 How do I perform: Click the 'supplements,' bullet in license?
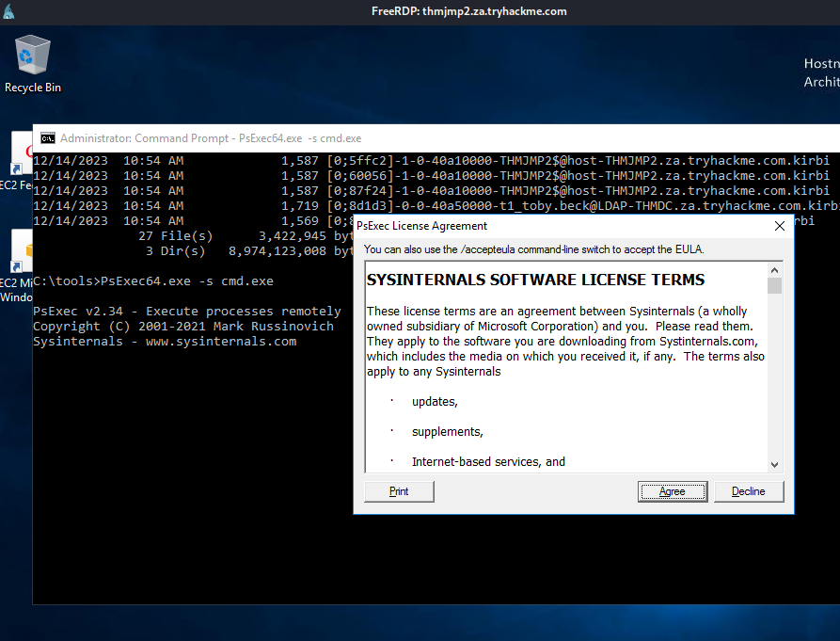(448, 431)
